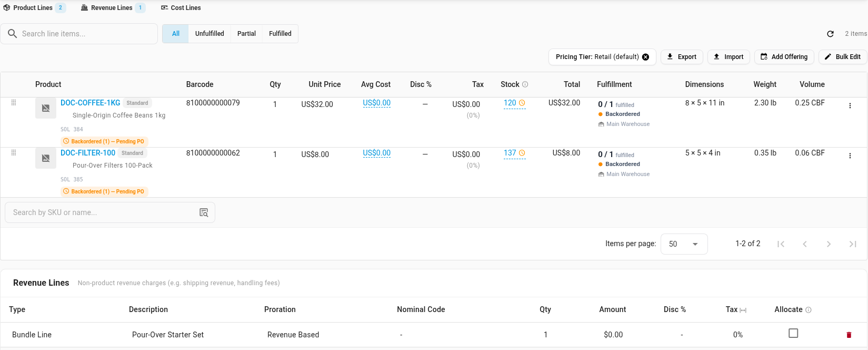Screen dimensions: 868x350
Task: Select the All filter
Action: click(175, 34)
